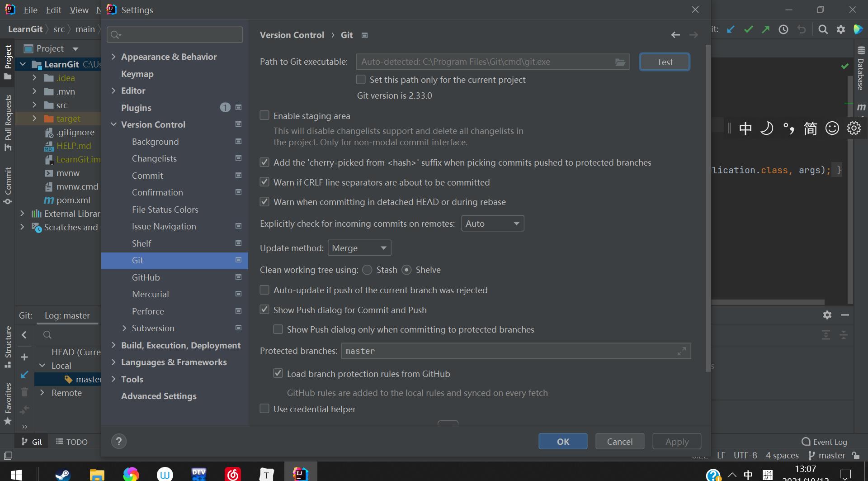Click the Git push arrow toolbar icon
Screen dimensions: 868x481
[x=766, y=29]
